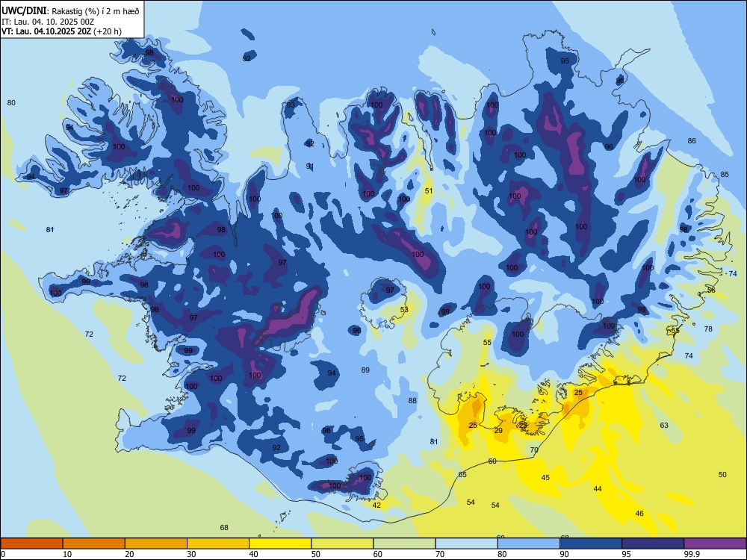This screenshot has height=560, width=747.
Task: Click the offshore value '86' in the northeast
Action: pyautogui.click(x=692, y=141)
